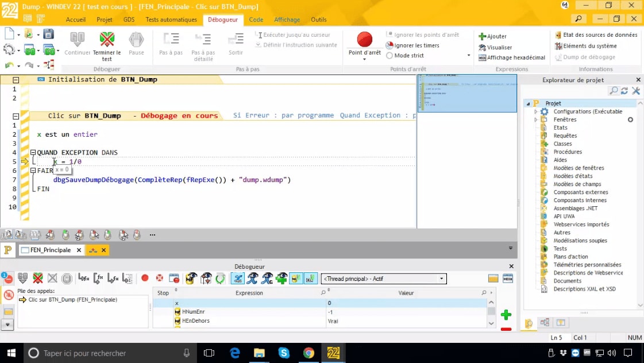This screenshot has height=363, width=644.
Task: Click Terminer le test icon
Action: pos(107,40)
